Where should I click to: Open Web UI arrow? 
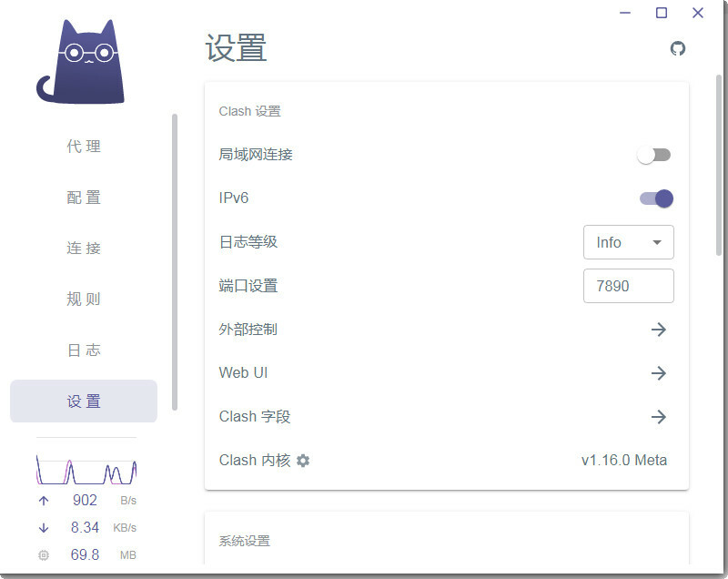pyautogui.click(x=658, y=373)
